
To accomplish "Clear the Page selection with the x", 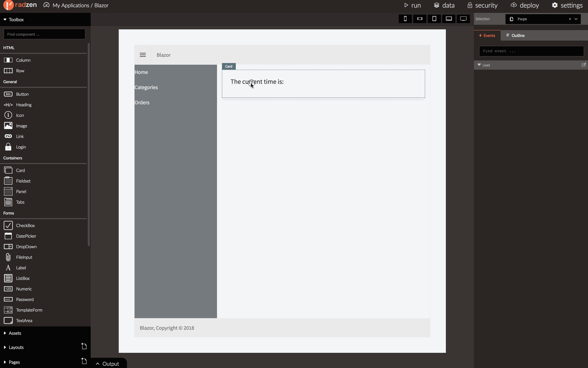I will point(570,19).
